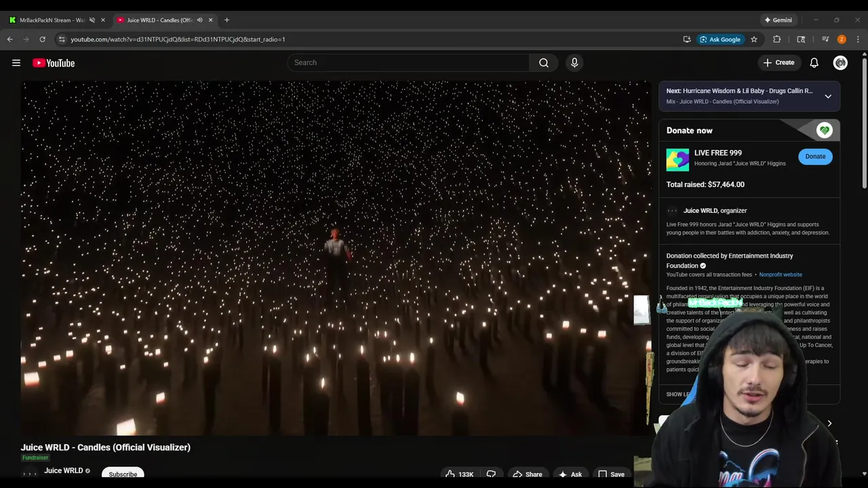Unmute the MrBackPackN Stream tab
This screenshot has height=488, width=868.
click(92, 20)
